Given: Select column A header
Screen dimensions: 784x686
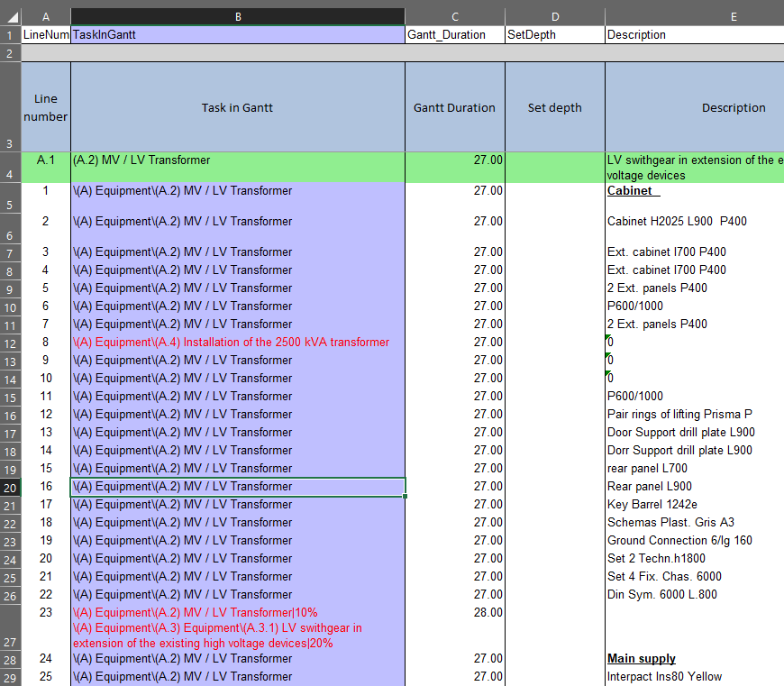Looking at the screenshot, I should click(45, 17).
